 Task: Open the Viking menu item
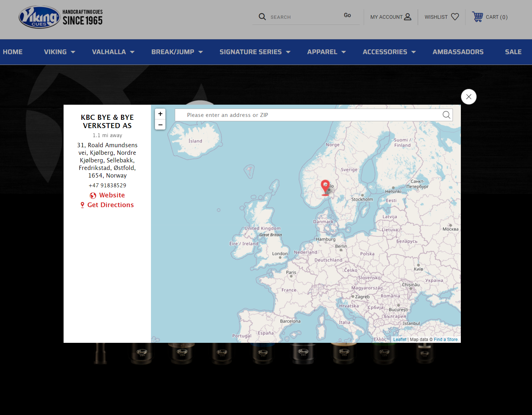tap(55, 52)
